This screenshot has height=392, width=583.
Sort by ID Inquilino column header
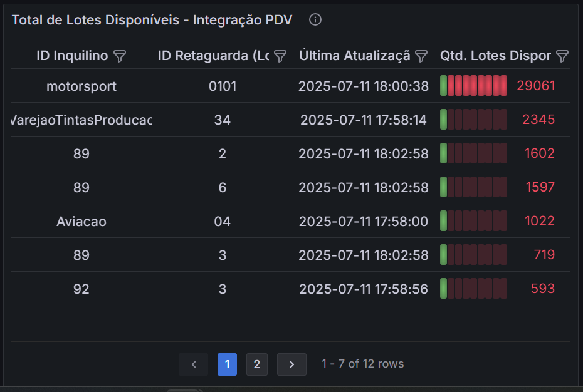(x=72, y=56)
